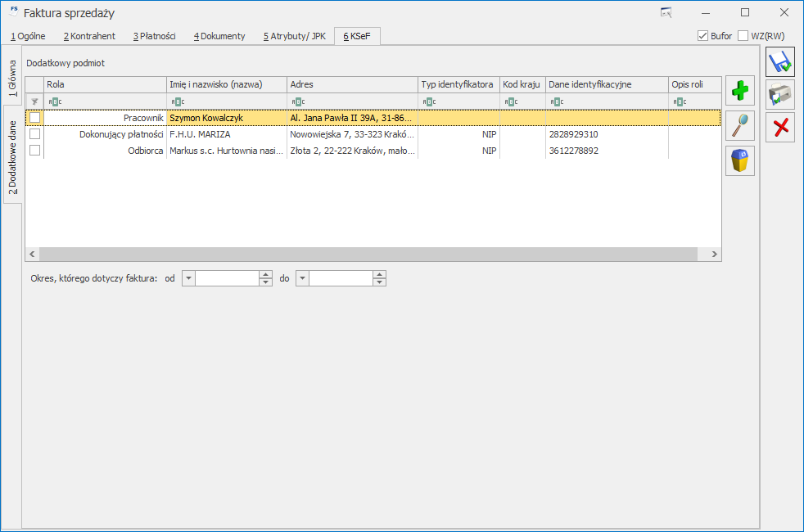
Task: Select the 6 KSeF tab
Action: (357, 36)
